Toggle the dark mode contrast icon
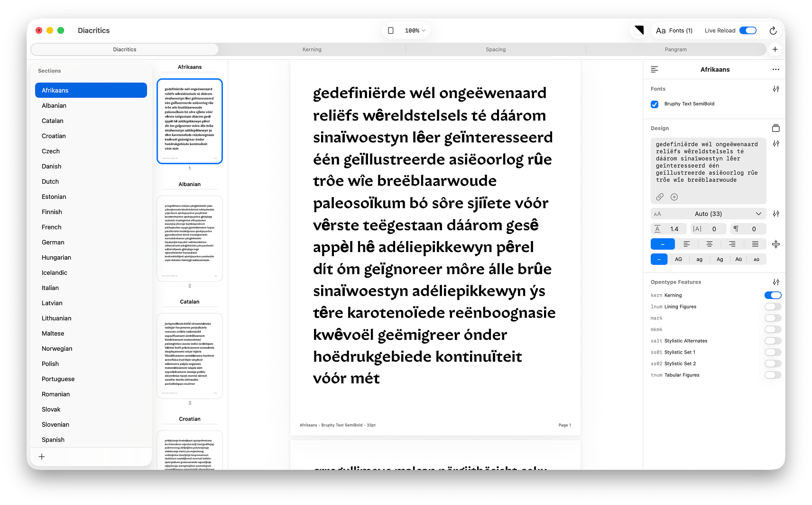This screenshot has height=505, width=812. click(639, 30)
